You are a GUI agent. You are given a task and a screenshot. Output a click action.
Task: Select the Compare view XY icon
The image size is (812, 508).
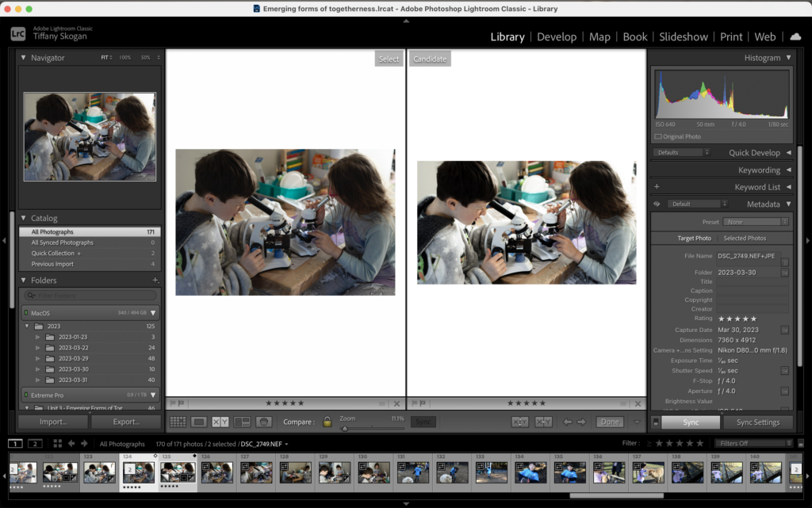pyautogui.click(x=220, y=422)
